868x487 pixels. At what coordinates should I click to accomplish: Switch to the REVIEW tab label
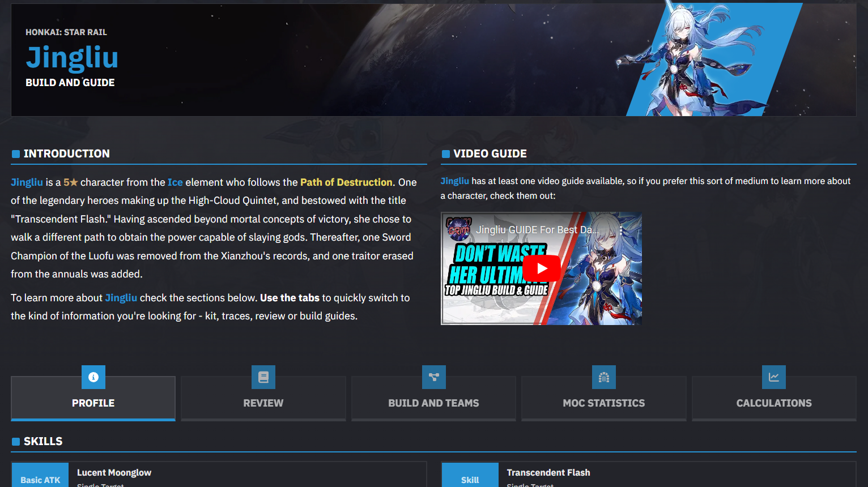[x=263, y=403]
